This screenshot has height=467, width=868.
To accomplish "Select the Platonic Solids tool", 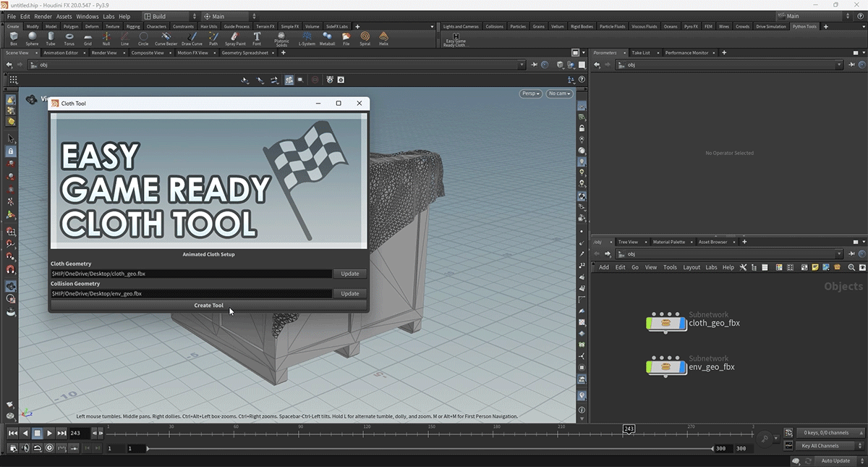I will [x=282, y=39].
